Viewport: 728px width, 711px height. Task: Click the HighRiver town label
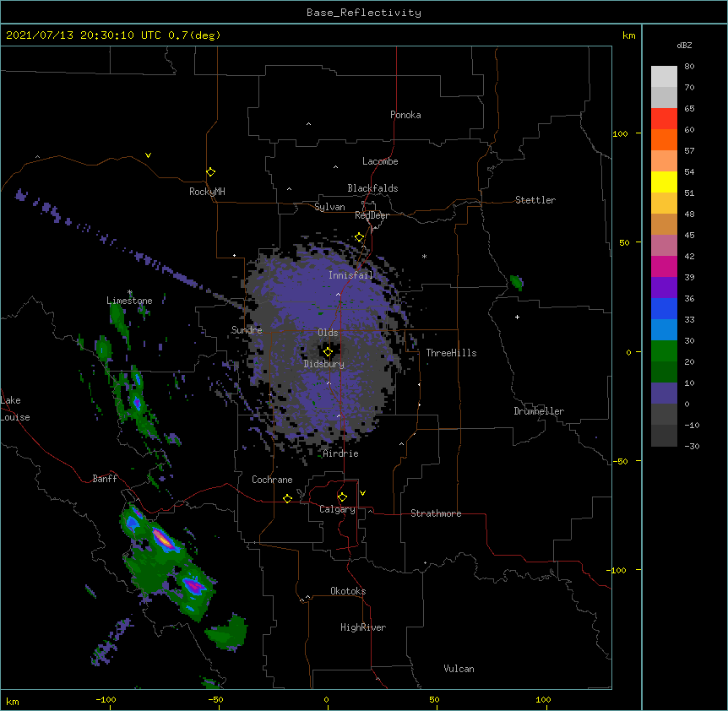click(x=363, y=627)
